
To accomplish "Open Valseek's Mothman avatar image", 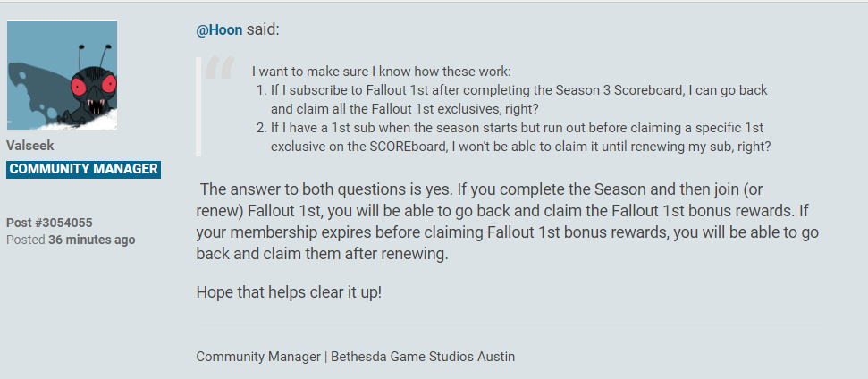I will [62, 75].
